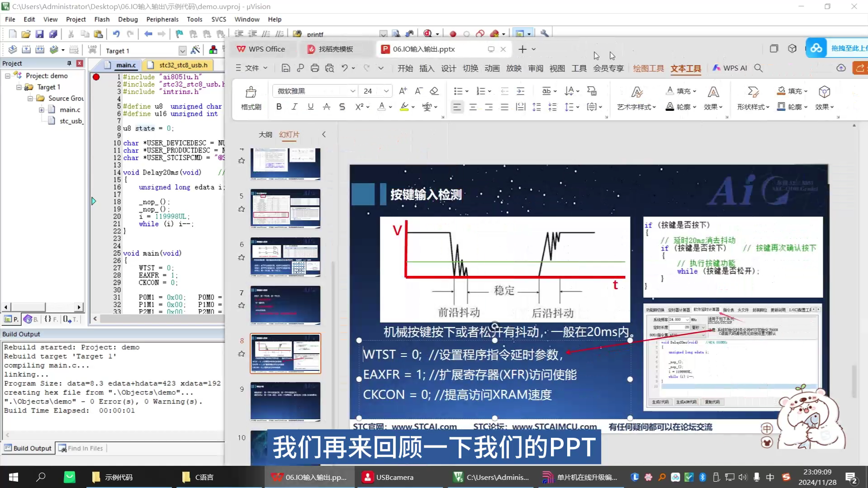
Task: Toggle strikethrough formatting in WPS ribbon
Action: point(326,107)
